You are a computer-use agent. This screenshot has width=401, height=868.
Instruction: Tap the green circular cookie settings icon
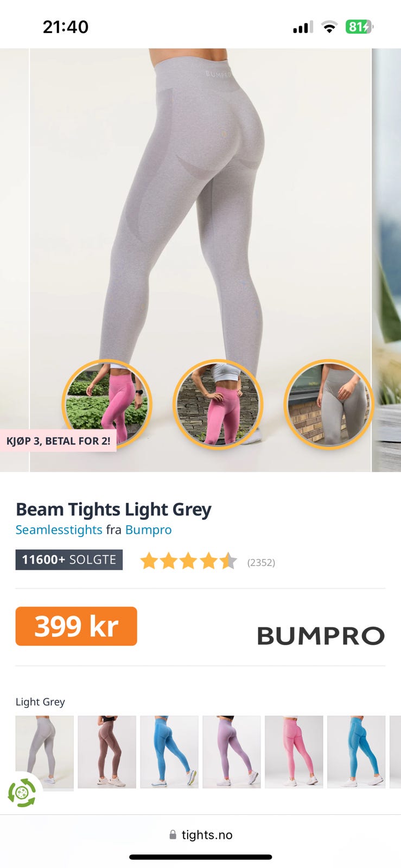click(x=22, y=793)
